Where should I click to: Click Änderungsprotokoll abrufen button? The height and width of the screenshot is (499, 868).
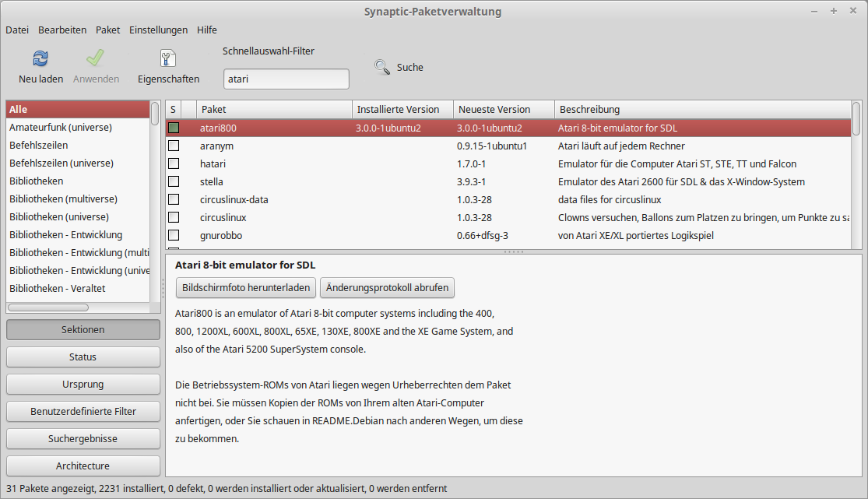(x=387, y=287)
